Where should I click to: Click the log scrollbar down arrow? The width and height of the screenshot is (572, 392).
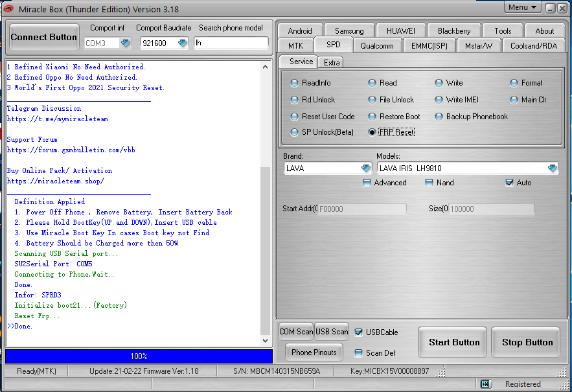(265, 341)
